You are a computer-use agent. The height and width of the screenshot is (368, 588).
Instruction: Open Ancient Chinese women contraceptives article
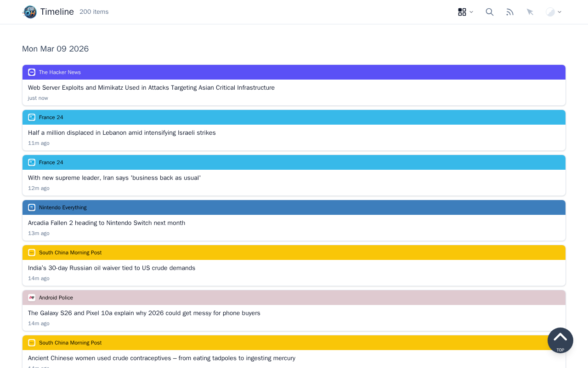tap(162, 358)
